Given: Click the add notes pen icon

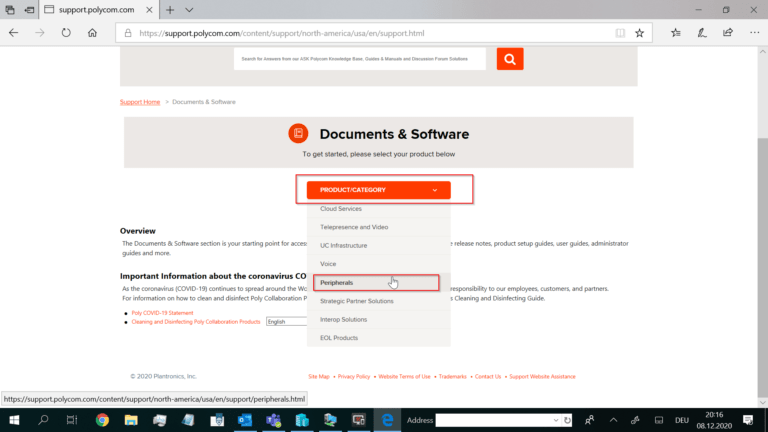Looking at the screenshot, I should (702, 33).
